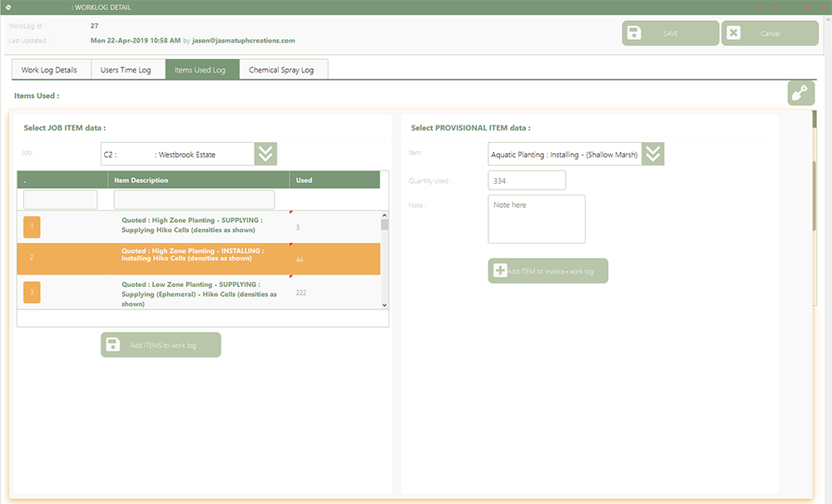Switch to Users Time Log tab
Screen dimensions: 832x504
tap(128, 70)
